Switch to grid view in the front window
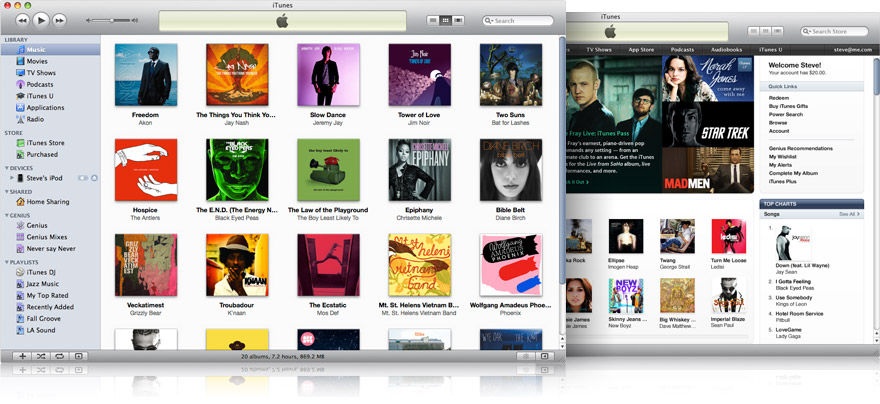Image resolution: width=880 pixels, height=404 pixels. [x=446, y=20]
